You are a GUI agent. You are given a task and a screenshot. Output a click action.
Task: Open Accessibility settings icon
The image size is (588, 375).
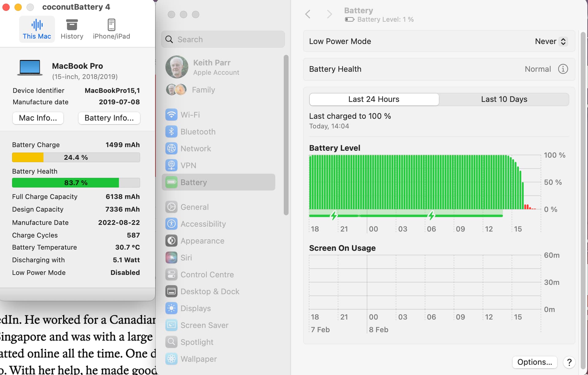pos(171,224)
